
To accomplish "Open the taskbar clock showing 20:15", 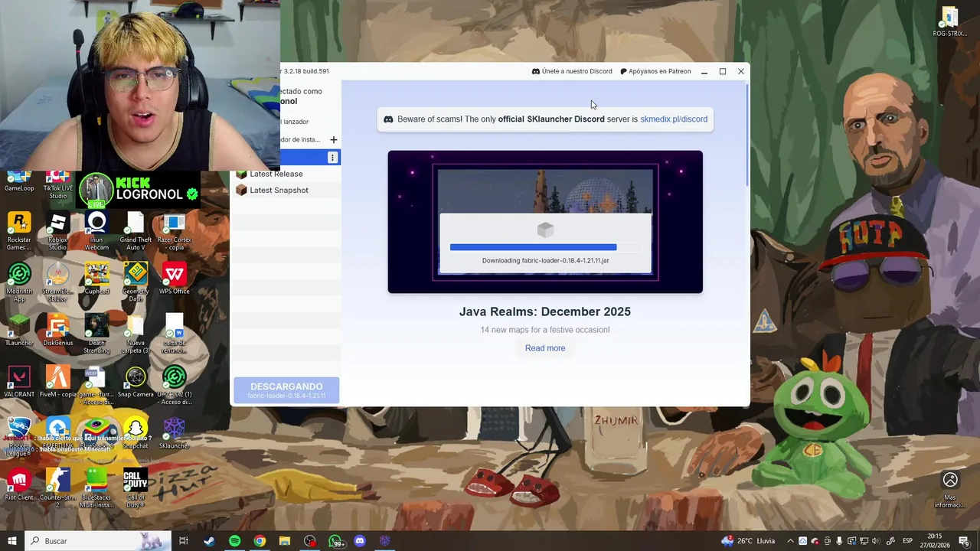I will (934, 541).
